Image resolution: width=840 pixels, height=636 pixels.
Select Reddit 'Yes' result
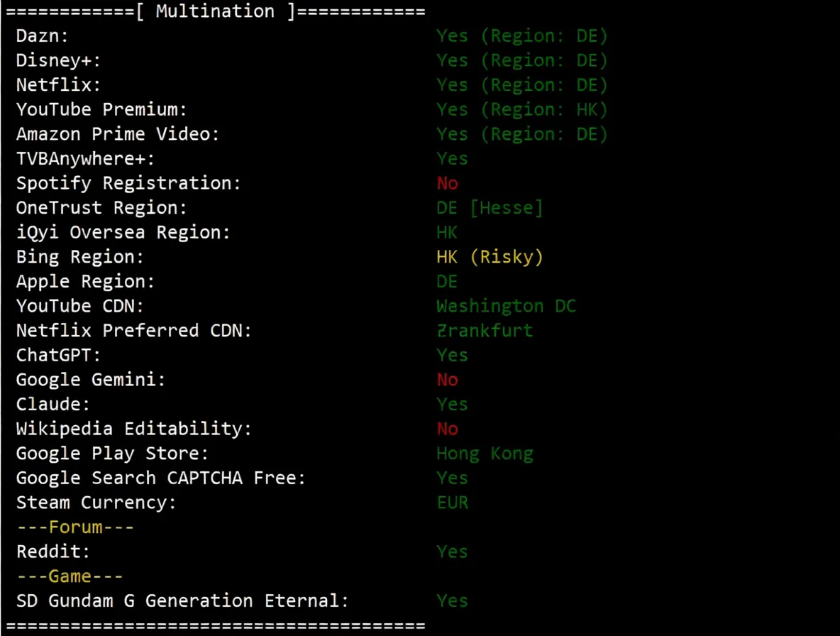[x=452, y=552]
